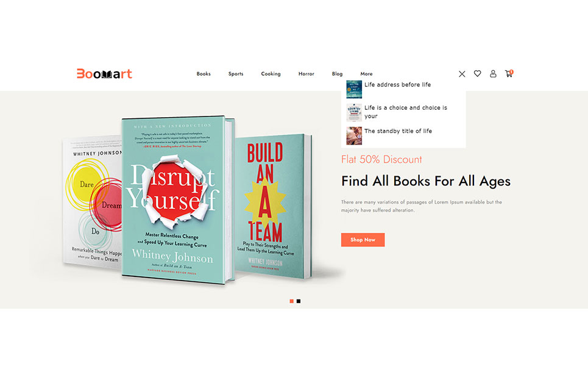Expand the More navigation menu

(366, 74)
